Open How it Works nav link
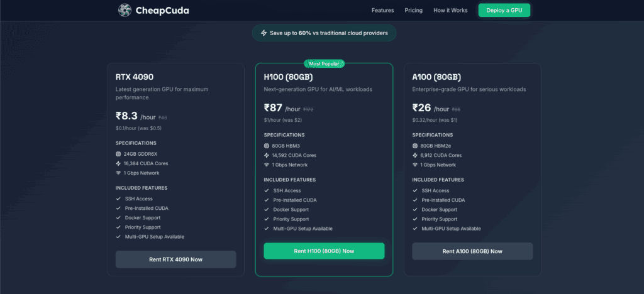 click(450, 11)
